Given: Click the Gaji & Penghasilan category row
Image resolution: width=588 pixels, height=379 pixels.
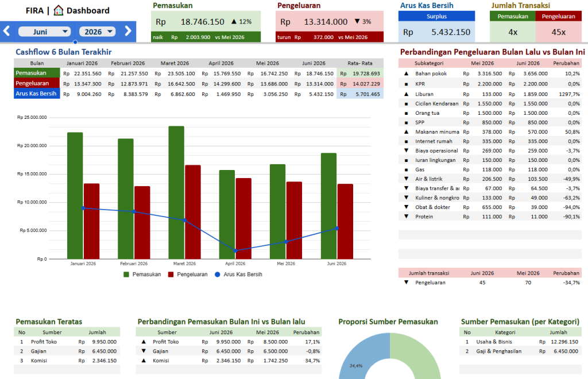Looking at the screenshot, I should pos(520,351).
